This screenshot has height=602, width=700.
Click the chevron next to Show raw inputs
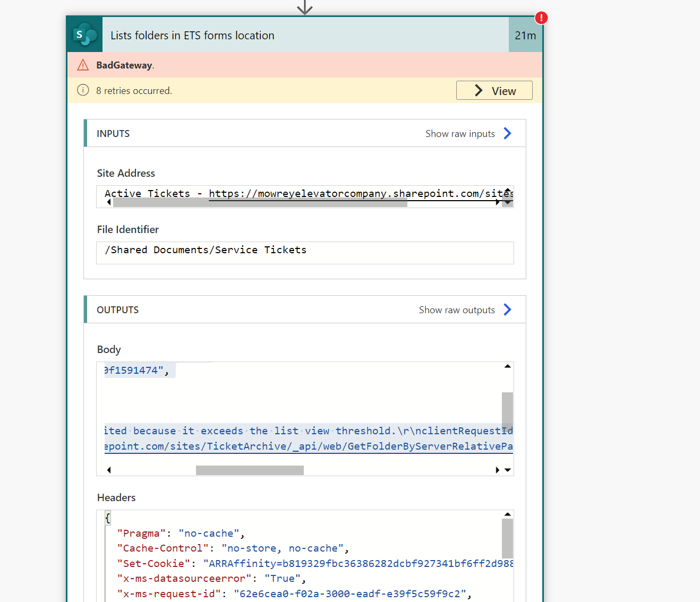pos(507,134)
